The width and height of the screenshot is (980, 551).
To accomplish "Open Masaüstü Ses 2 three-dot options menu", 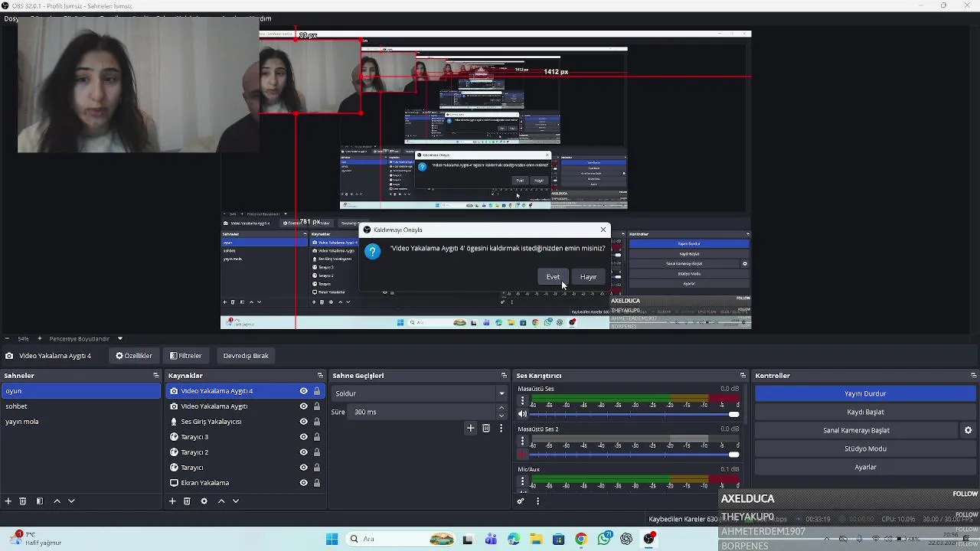I will 522,442.
